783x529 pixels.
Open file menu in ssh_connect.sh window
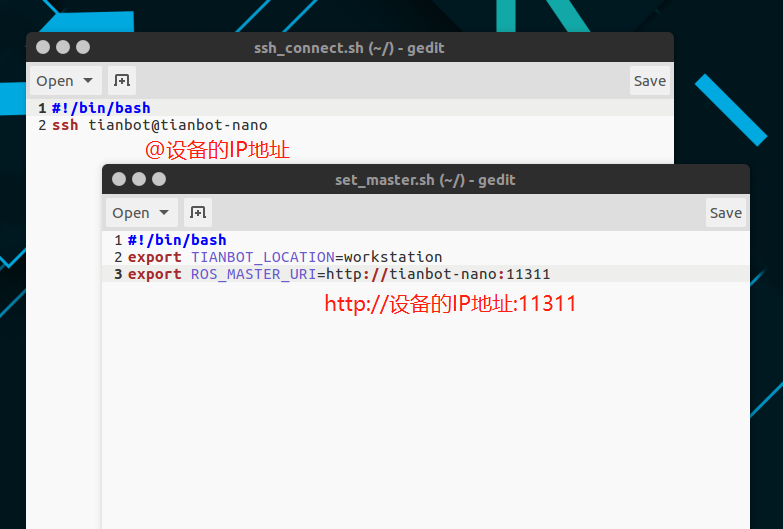pos(65,80)
